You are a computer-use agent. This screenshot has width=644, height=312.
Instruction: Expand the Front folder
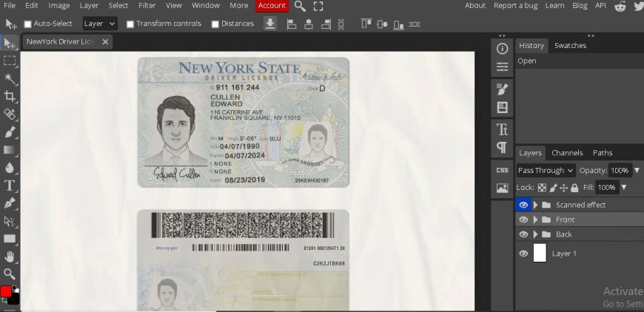[535, 220]
